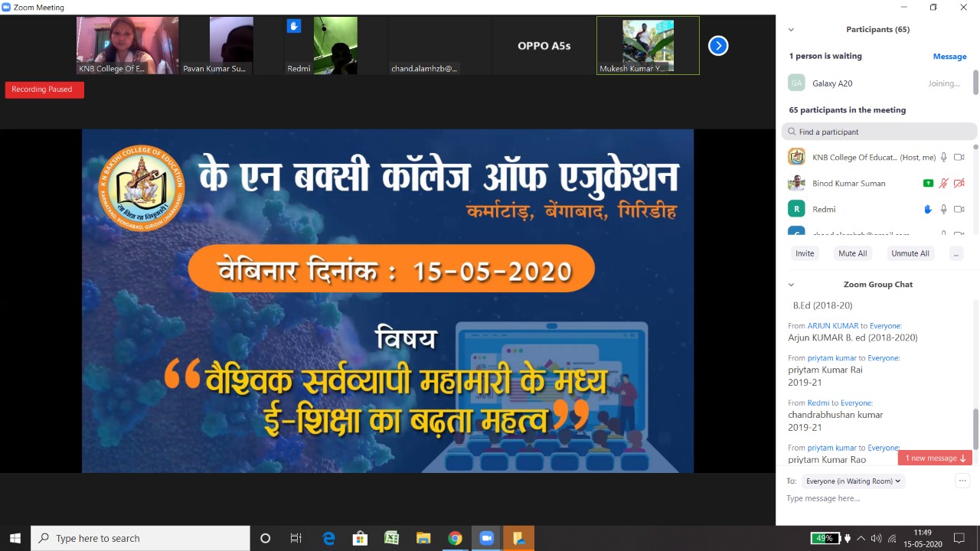Click the battery 49% indicator in tray
Image resolution: width=980 pixels, height=551 pixels.
click(x=825, y=538)
